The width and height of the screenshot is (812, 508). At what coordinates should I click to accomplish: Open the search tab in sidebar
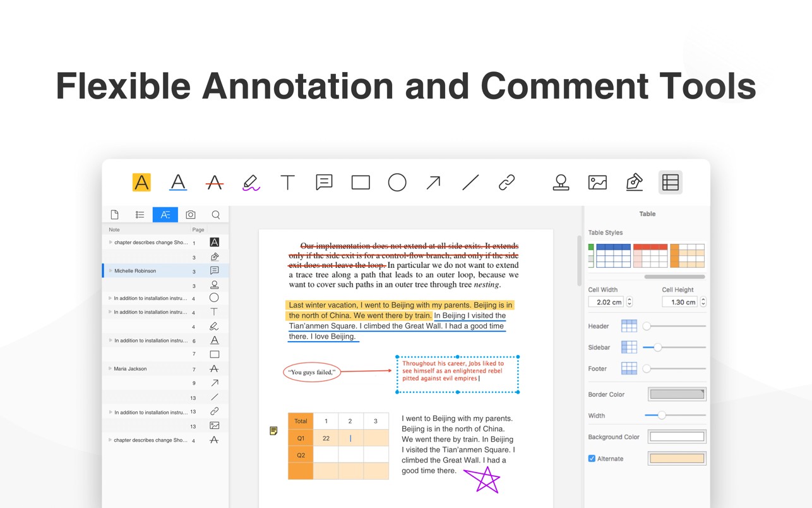tap(216, 215)
